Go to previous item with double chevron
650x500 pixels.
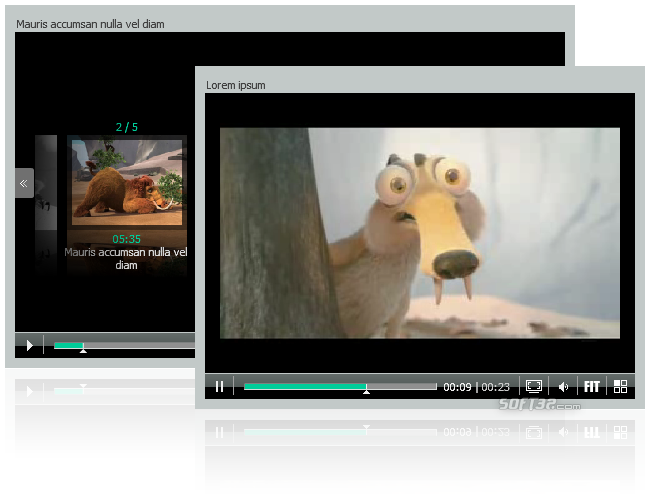[x=24, y=183]
